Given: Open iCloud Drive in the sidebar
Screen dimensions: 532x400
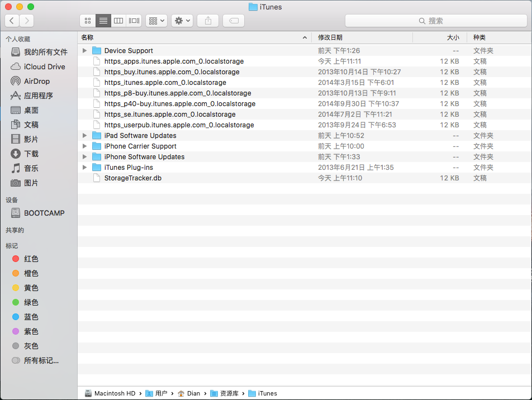Looking at the screenshot, I should point(44,66).
